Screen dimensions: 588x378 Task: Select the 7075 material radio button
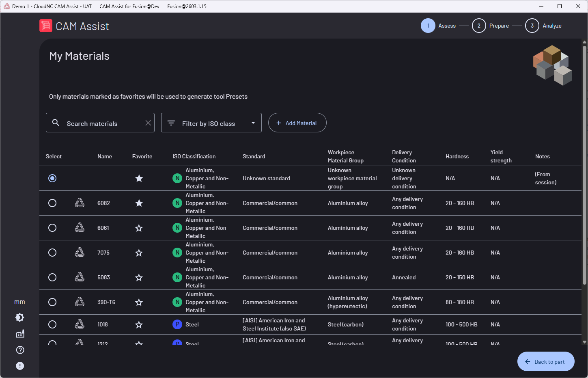(52, 253)
